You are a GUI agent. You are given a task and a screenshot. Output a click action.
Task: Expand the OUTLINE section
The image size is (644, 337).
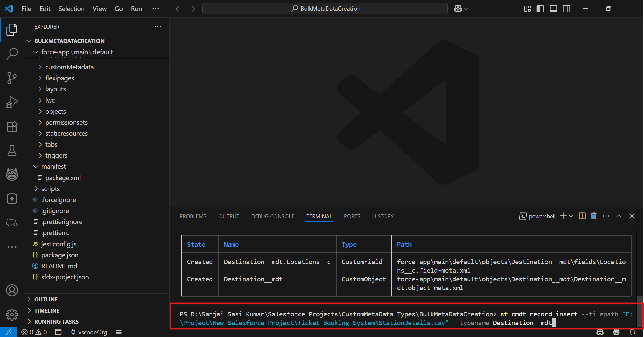click(x=46, y=299)
